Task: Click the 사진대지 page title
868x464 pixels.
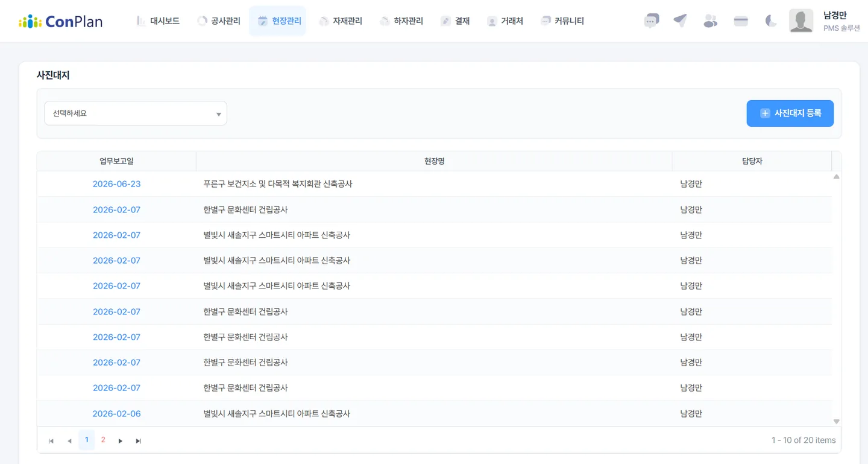Action: (53, 75)
